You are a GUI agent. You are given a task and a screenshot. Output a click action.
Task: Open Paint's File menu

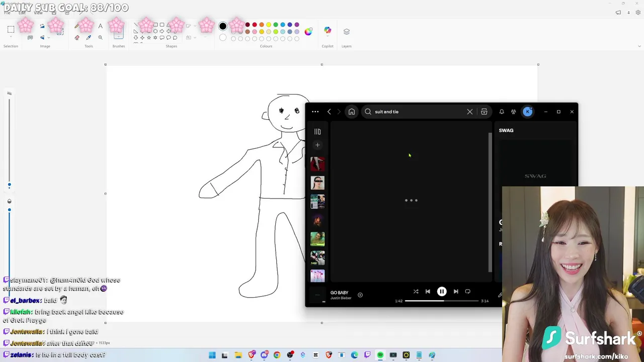pos(7,13)
